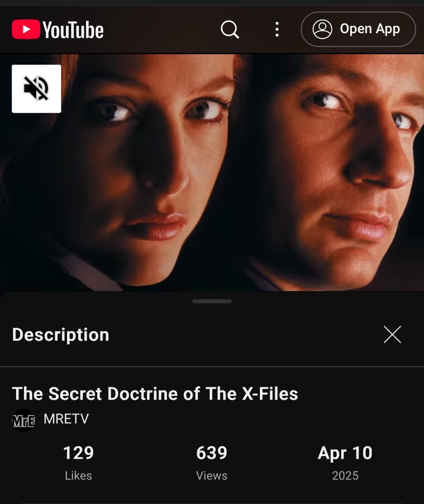Click the Views label under 639
Viewport: 424px width, 504px height.
click(x=212, y=475)
